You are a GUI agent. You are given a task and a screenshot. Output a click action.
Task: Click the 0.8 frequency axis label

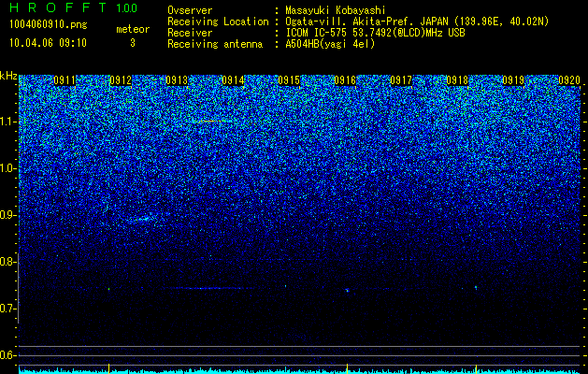pyautogui.click(x=7, y=262)
